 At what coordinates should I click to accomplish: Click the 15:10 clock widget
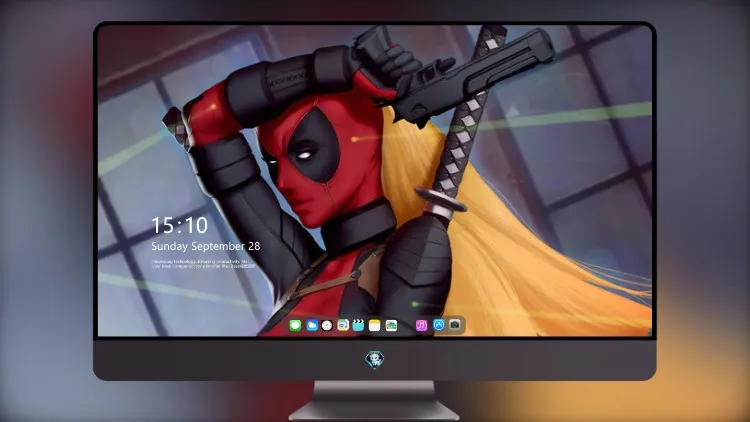click(x=180, y=225)
